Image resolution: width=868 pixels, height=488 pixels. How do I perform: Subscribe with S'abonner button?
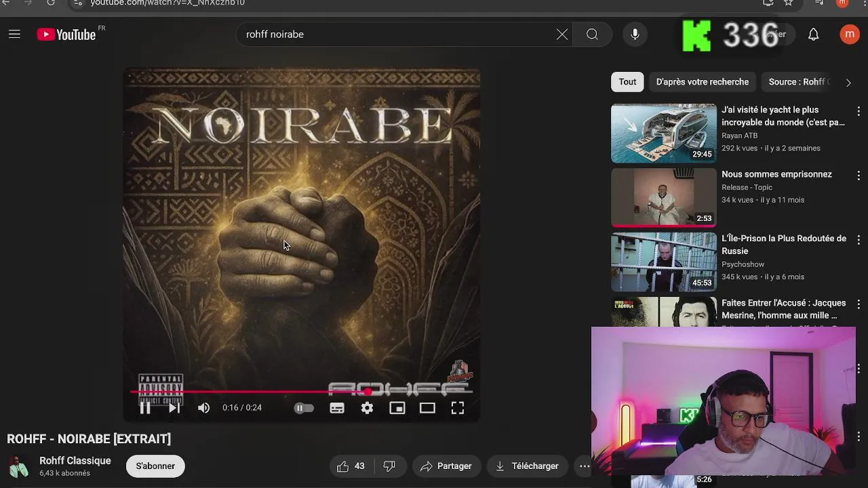click(x=155, y=466)
